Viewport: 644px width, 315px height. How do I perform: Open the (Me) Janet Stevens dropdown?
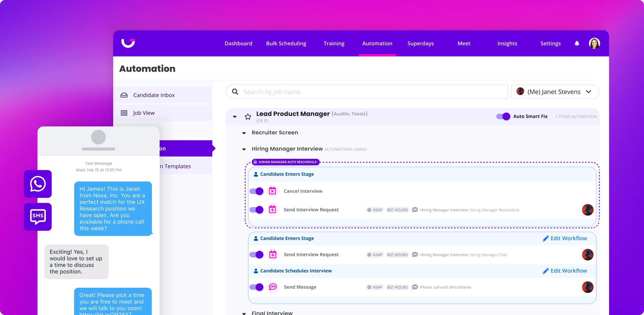(555, 92)
